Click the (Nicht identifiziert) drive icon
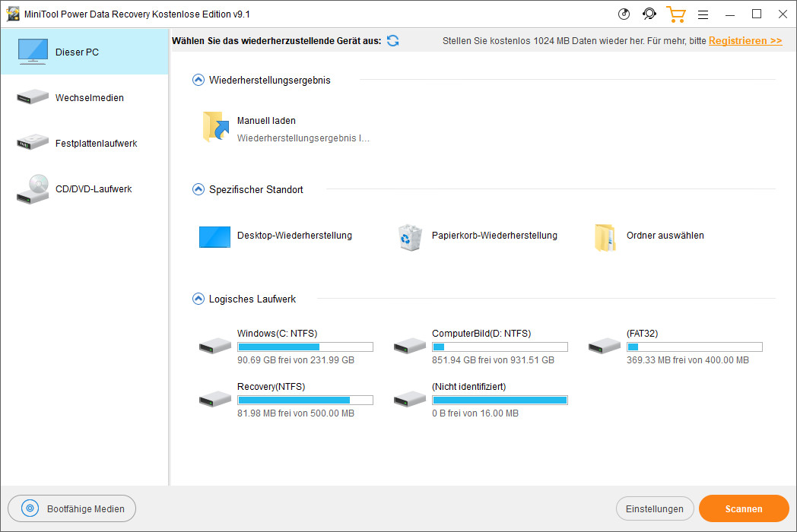This screenshot has height=532, width=797. (x=410, y=399)
